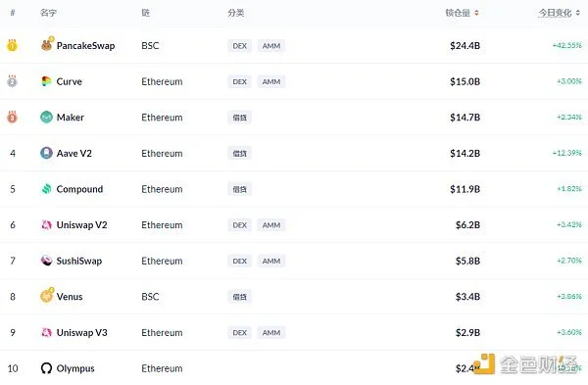Click lending tag in Maker row

(x=240, y=118)
